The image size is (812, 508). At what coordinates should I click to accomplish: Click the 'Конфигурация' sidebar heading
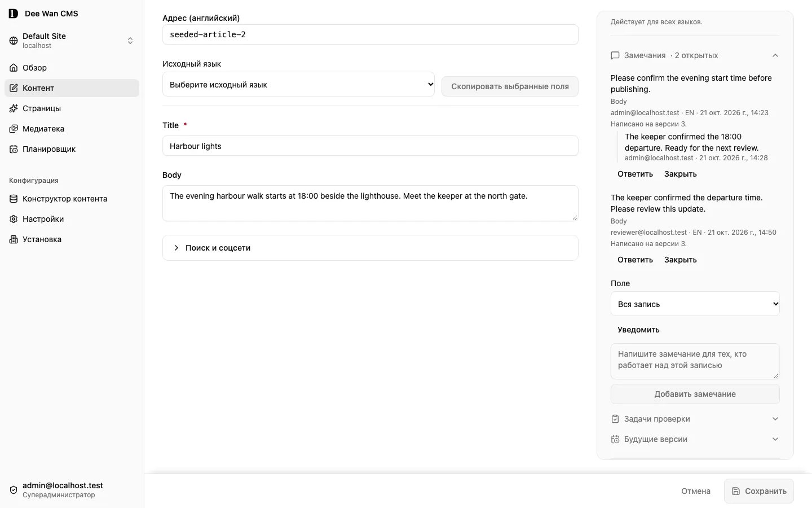click(34, 181)
